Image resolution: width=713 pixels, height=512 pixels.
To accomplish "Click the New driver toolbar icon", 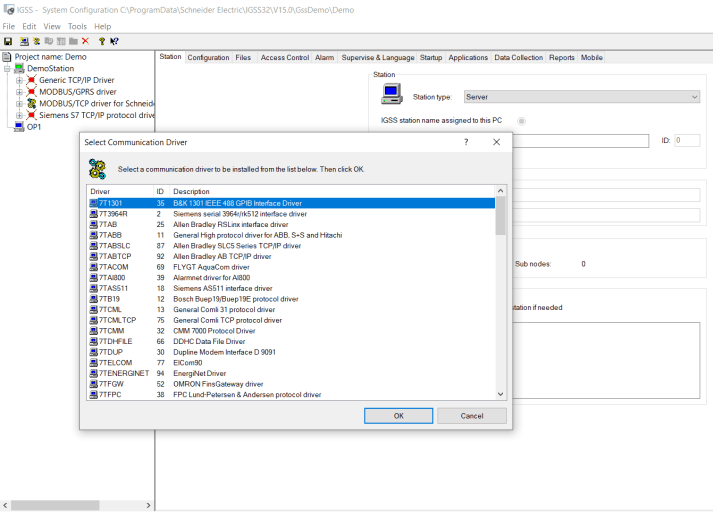I will [x=36, y=41].
